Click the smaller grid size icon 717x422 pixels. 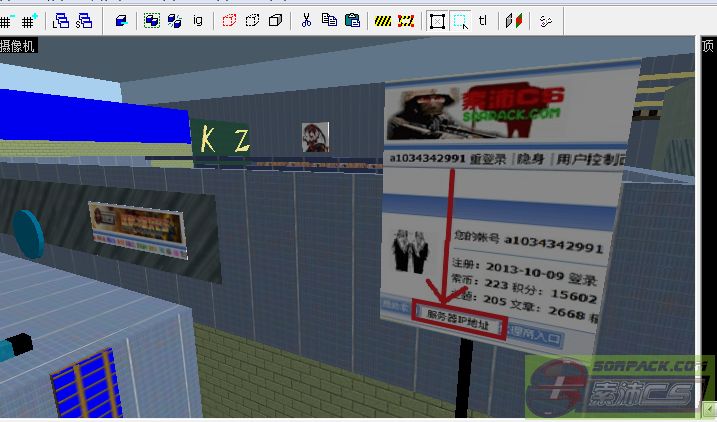tap(7, 20)
